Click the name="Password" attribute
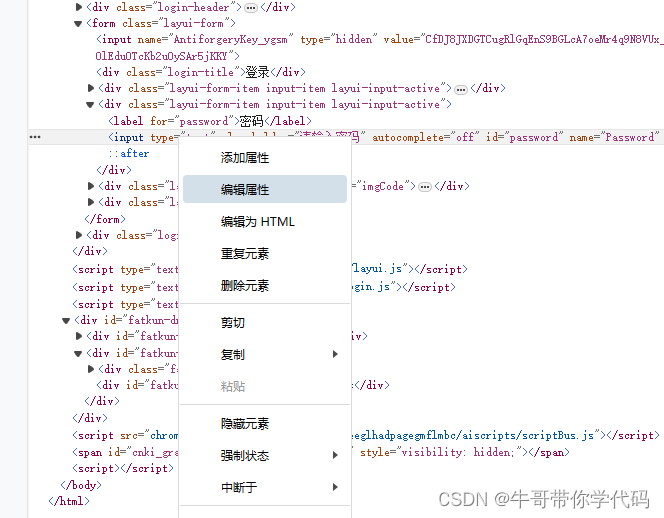664x518 pixels. point(614,137)
